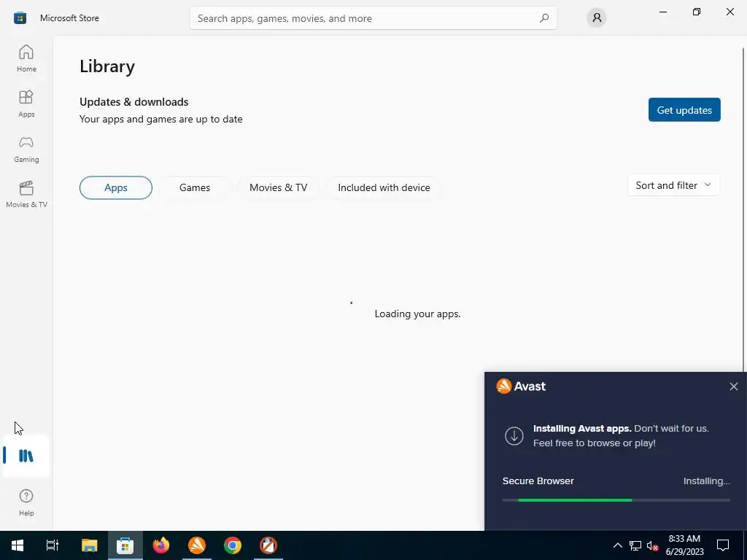Open Task View on the taskbar
The height and width of the screenshot is (560, 747).
pyautogui.click(x=53, y=545)
